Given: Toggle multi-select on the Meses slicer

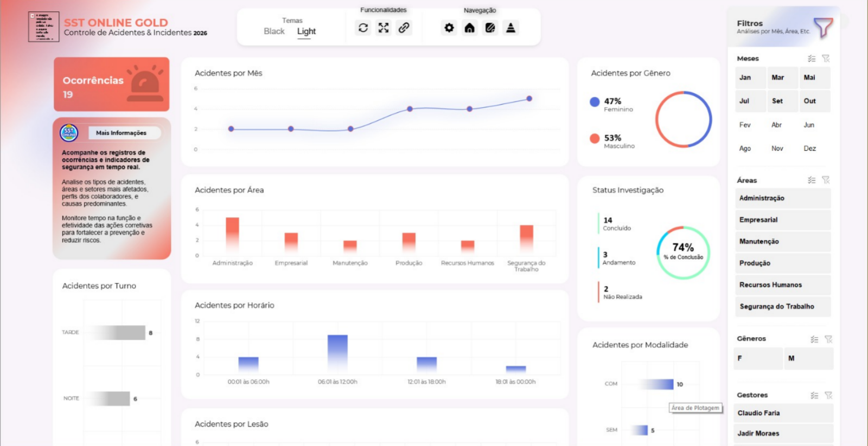Looking at the screenshot, I should pos(812,59).
